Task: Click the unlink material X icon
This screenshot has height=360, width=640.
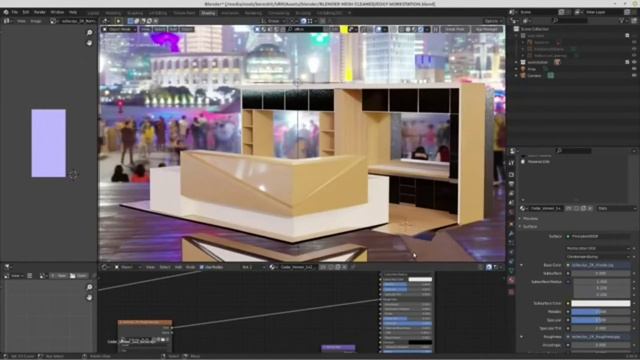Action: (x=590, y=208)
